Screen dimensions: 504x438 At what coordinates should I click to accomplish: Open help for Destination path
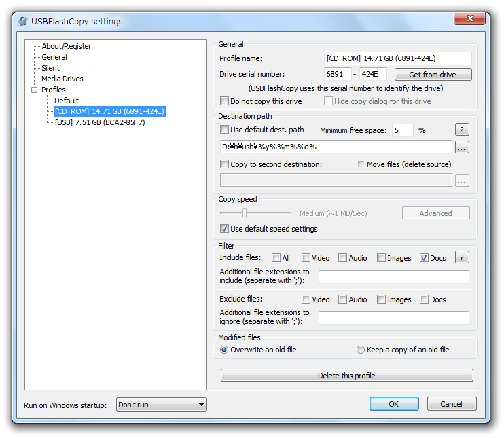(x=462, y=130)
